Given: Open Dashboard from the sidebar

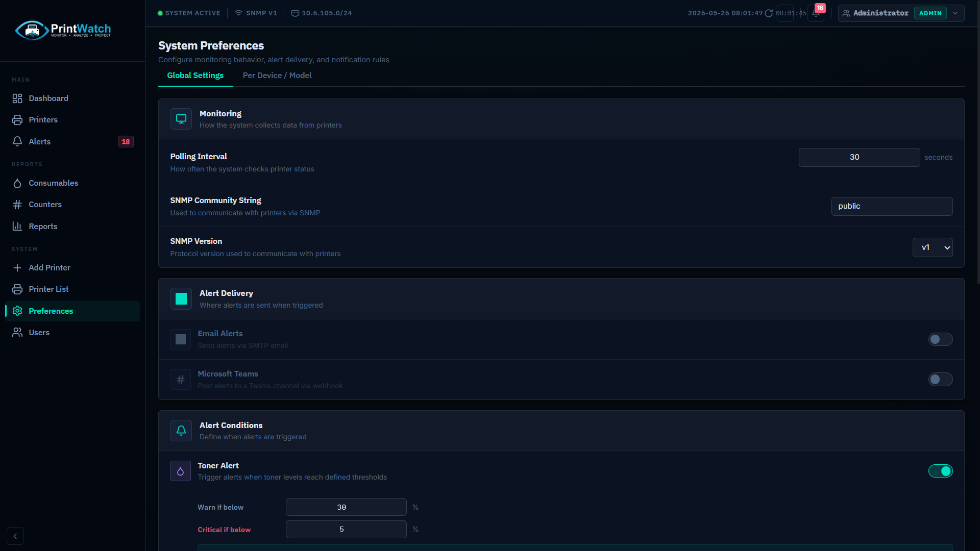Looking at the screenshot, I should [72, 98].
